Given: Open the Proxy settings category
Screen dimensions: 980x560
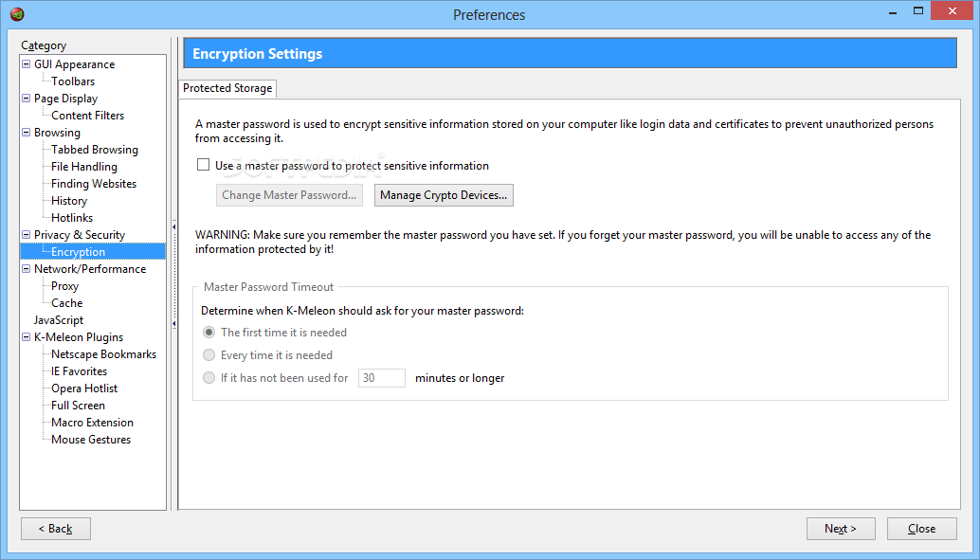Looking at the screenshot, I should tap(65, 285).
